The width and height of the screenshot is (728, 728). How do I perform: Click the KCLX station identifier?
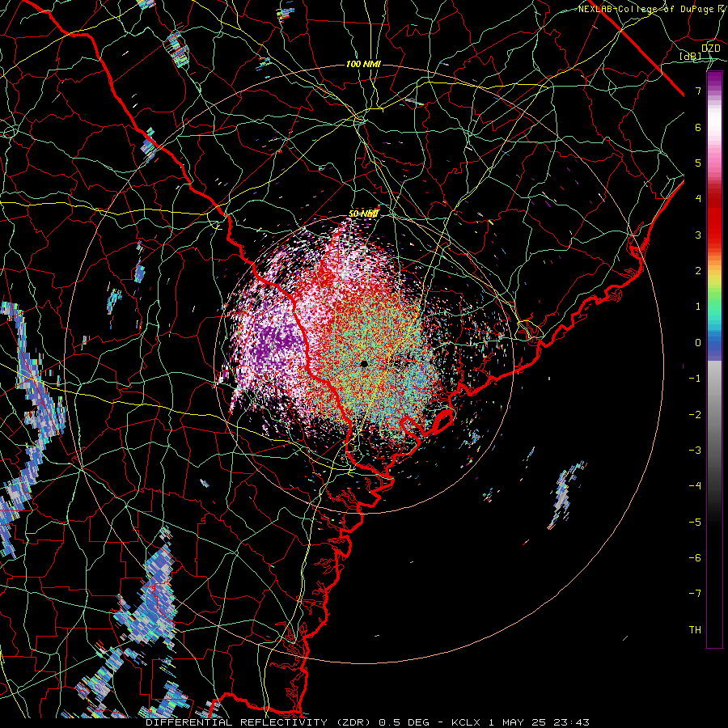point(466,722)
